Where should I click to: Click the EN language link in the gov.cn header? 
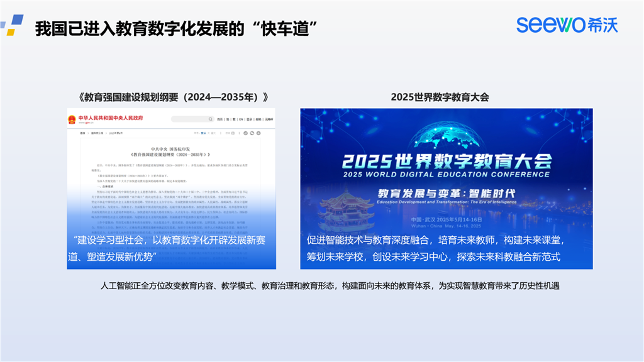(241, 119)
